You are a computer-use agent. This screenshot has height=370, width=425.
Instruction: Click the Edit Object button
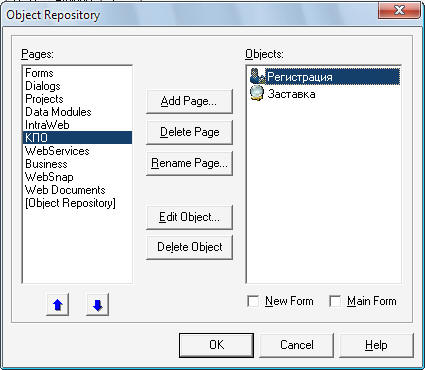click(189, 217)
